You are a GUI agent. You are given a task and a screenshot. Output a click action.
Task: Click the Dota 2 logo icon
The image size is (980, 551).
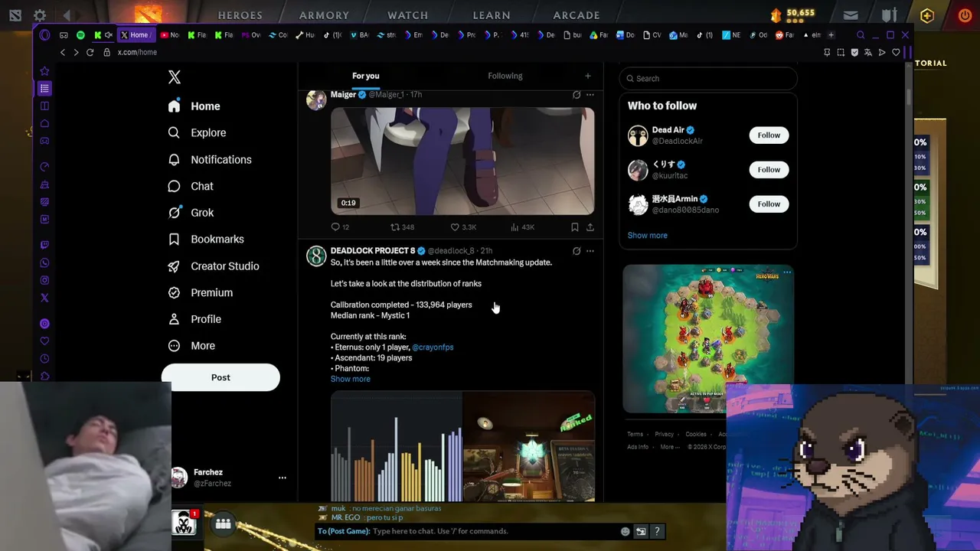(x=15, y=15)
